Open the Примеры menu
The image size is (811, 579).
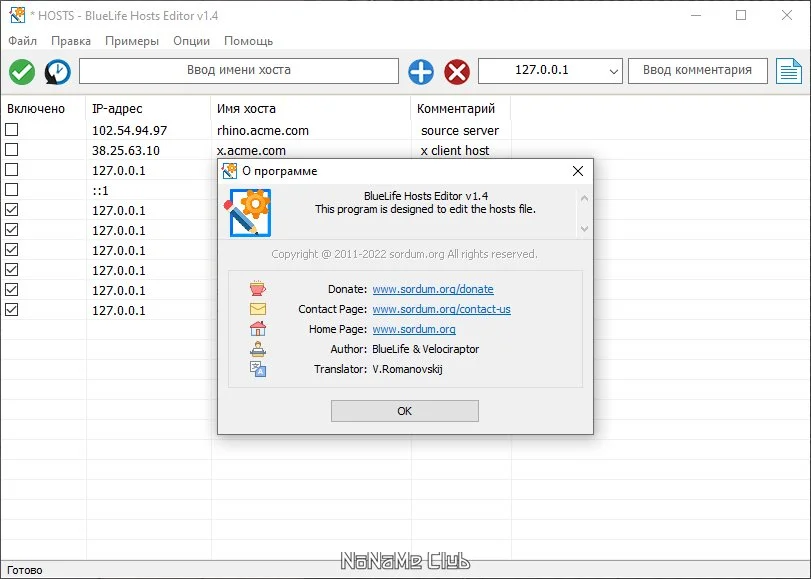pos(132,41)
